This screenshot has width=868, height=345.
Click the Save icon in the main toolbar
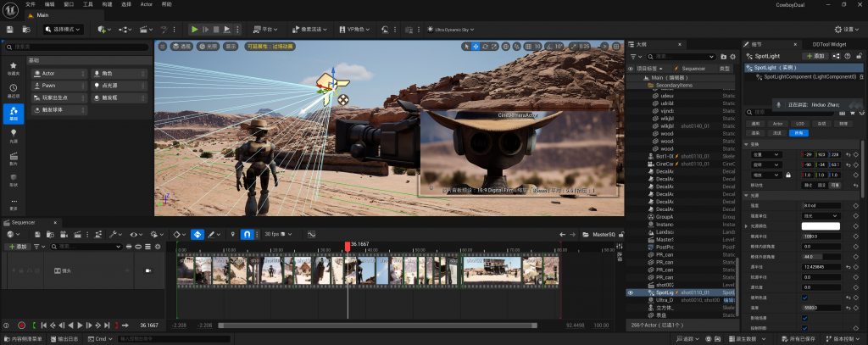point(9,29)
